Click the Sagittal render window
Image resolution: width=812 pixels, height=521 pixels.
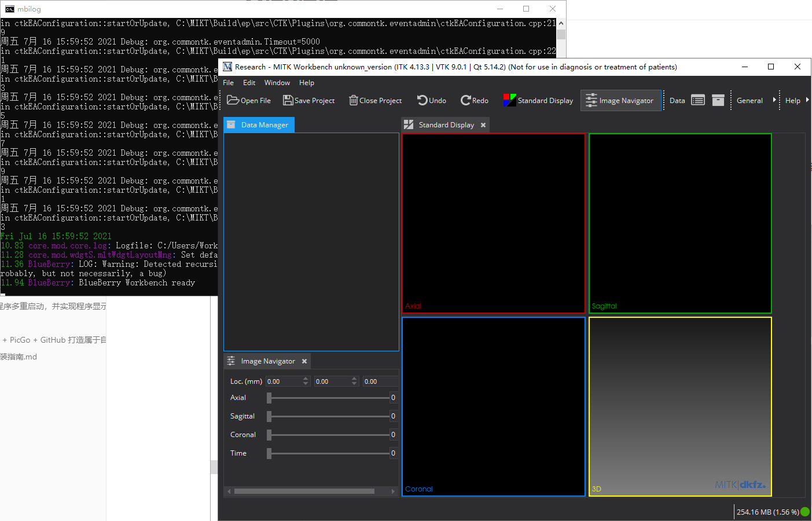(x=681, y=223)
